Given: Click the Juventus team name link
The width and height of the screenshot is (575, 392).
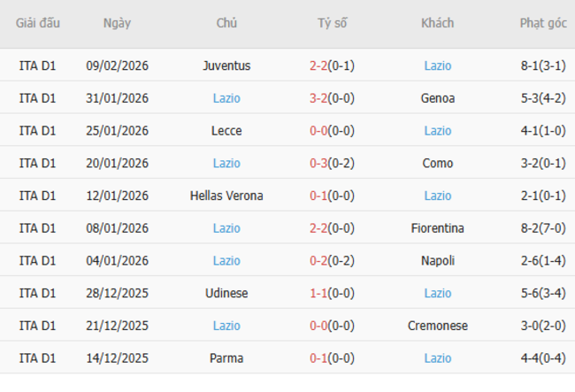Looking at the screenshot, I should (226, 65).
